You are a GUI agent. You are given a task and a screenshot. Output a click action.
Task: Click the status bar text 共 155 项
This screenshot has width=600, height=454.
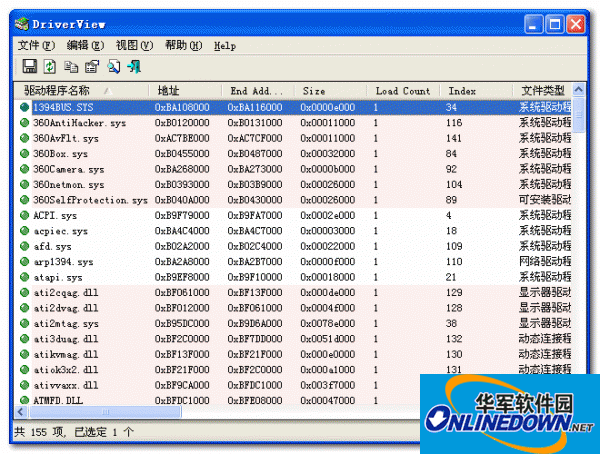(x=40, y=432)
